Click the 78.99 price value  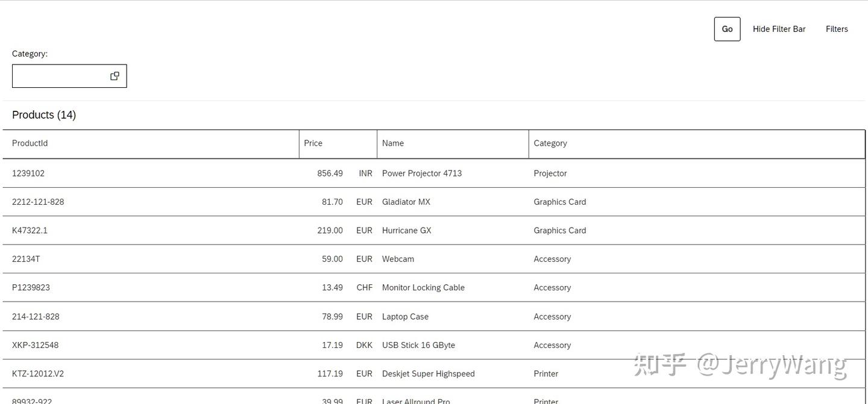332,317
